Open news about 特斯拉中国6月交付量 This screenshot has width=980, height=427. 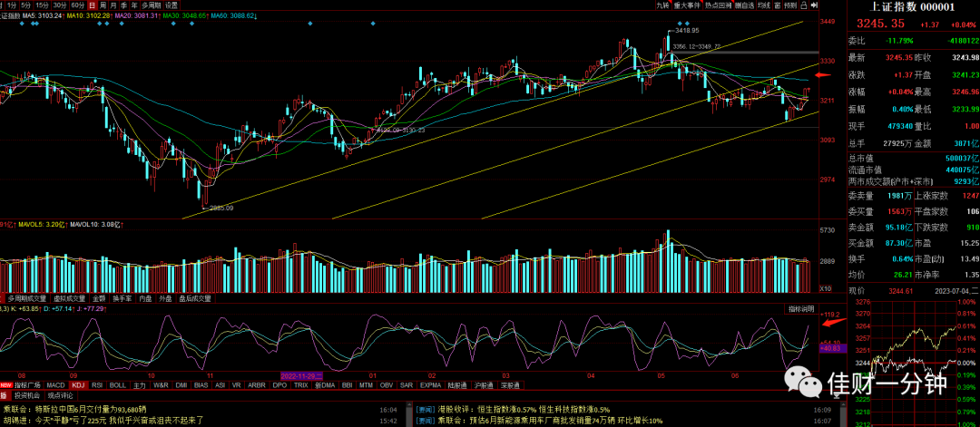[77, 410]
